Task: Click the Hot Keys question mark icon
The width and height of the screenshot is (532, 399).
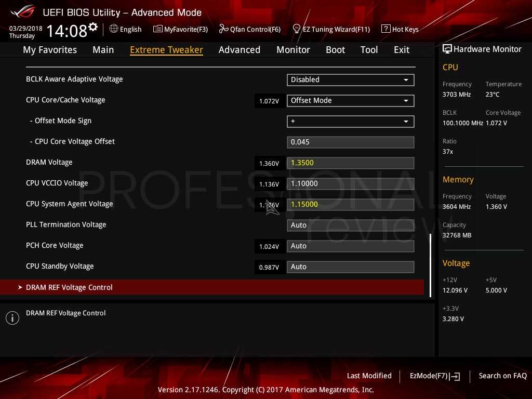Action: (386, 29)
